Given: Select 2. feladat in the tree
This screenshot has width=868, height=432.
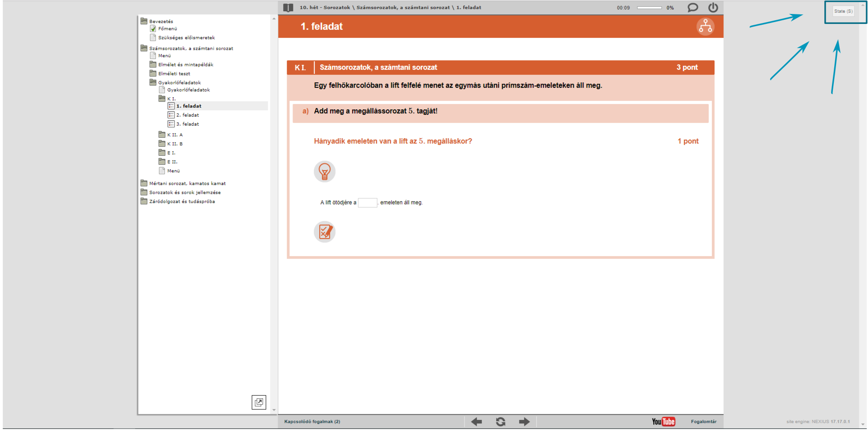Looking at the screenshot, I should (187, 115).
